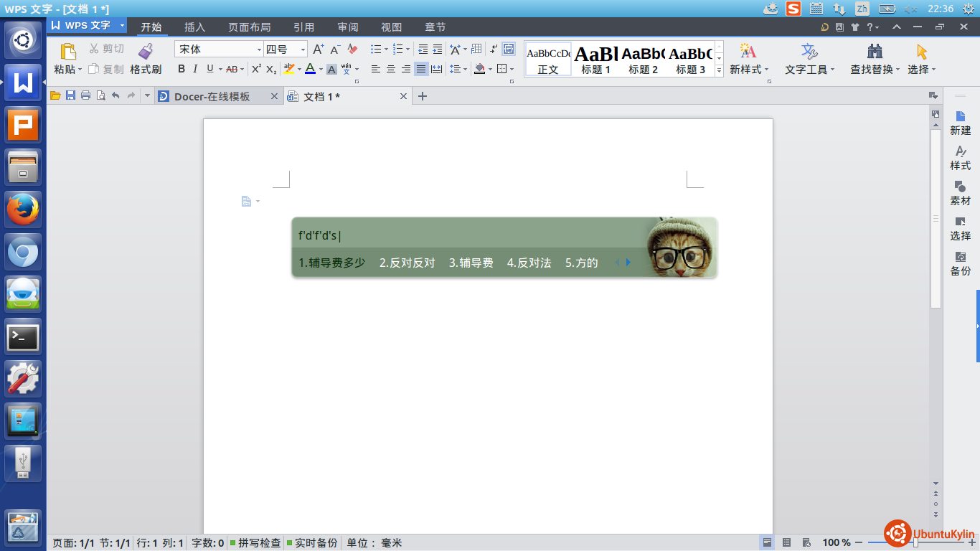Choose candidate 2.反对反对 in input method bar
The image size is (980, 551).
pyautogui.click(x=407, y=263)
